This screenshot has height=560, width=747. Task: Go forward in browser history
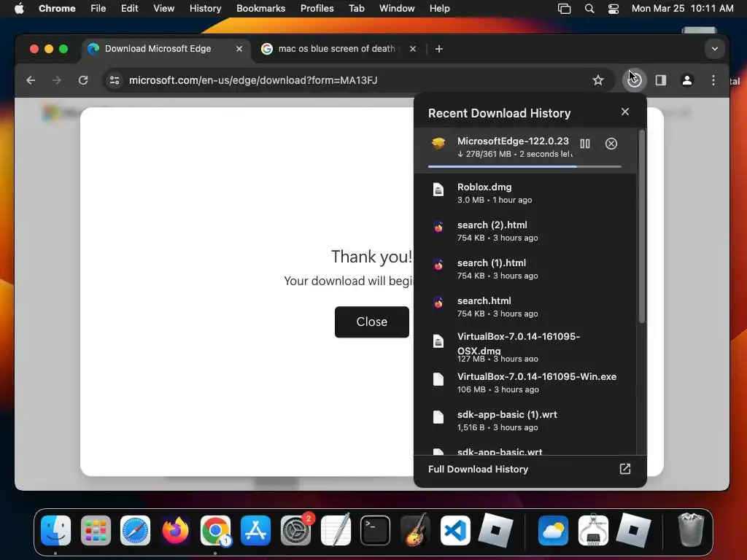click(57, 80)
